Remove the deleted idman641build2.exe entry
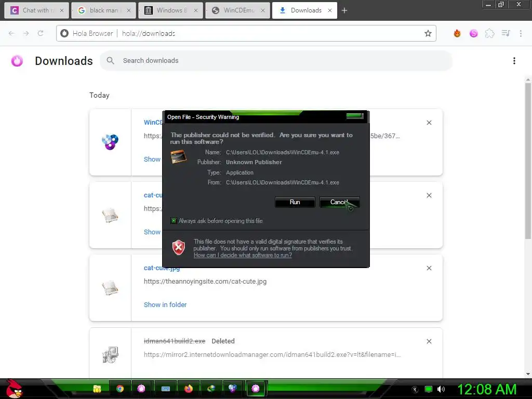 429,341
